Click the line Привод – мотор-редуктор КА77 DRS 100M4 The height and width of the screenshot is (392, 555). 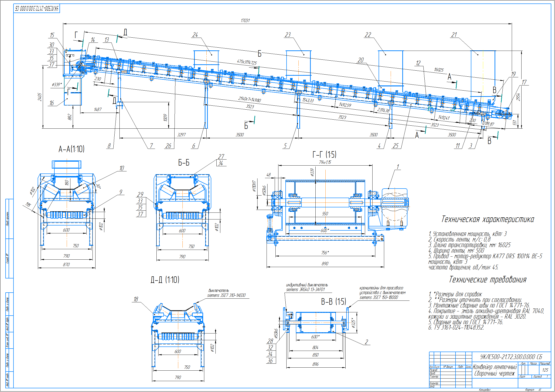(x=485, y=256)
